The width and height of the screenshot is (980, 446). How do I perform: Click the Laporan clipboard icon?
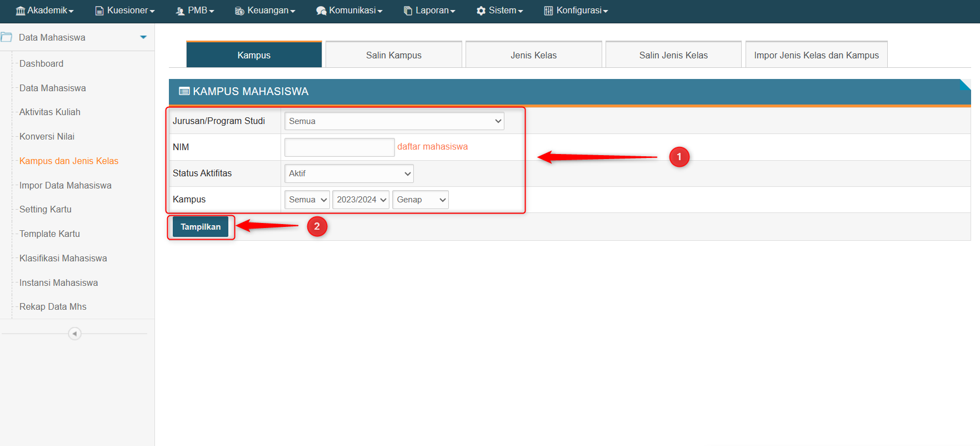[x=408, y=11]
